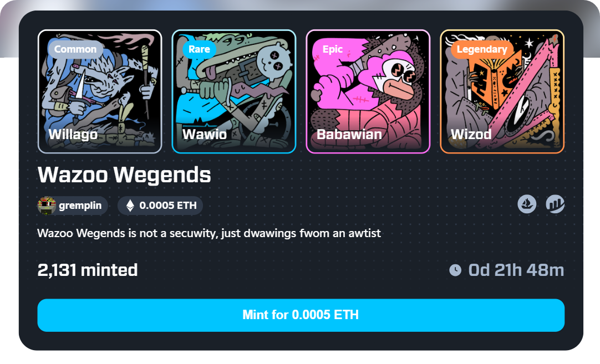Click the gremplin creator avatar
This screenshot has height=364, width=600.
click(x=47, y=206)
